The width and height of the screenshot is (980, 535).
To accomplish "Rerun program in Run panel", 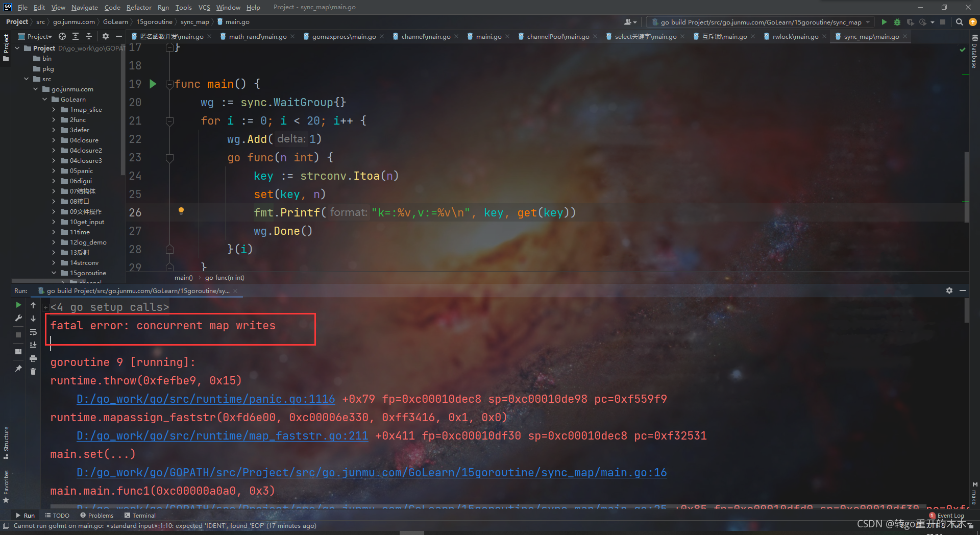I will (18, 305).
